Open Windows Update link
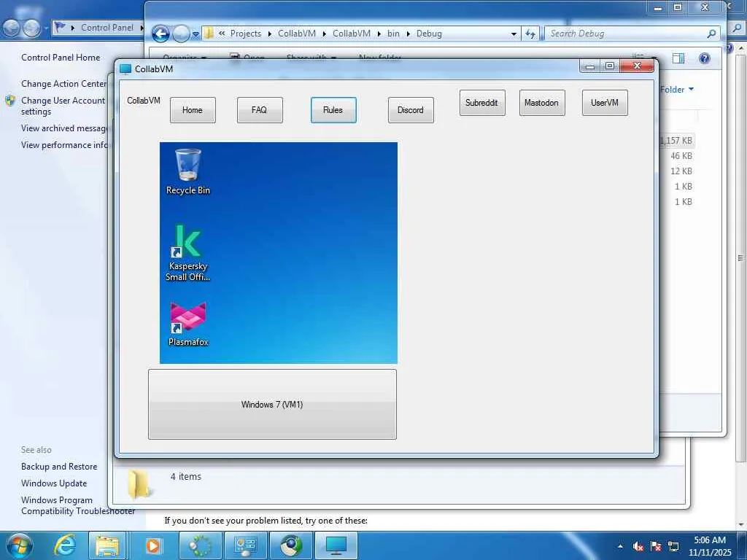The image size is (747, 560). click(54, 483)
